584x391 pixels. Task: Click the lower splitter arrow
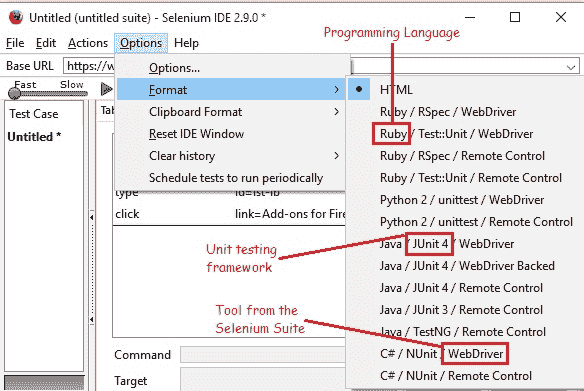(x=92, y=320)
